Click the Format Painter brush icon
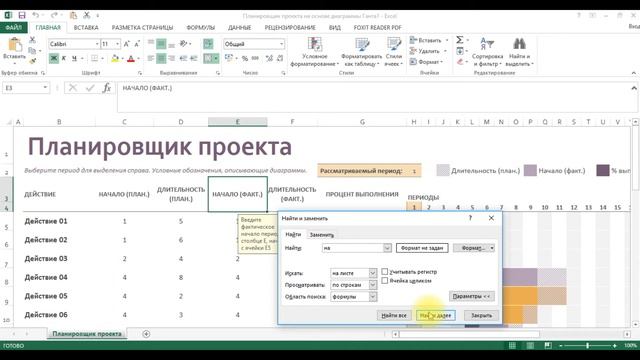Viewport: 640px width, 360px height. click(32, 61)
